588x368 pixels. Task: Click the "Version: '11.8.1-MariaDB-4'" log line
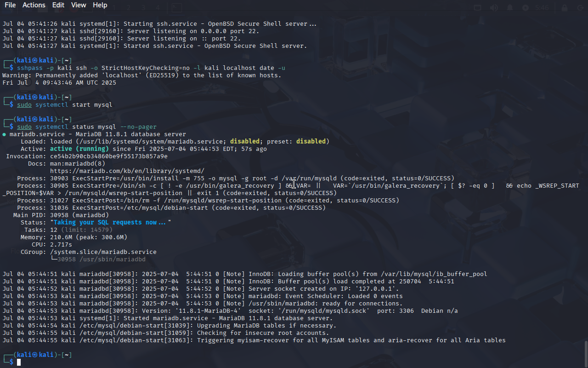pos(230,310)
